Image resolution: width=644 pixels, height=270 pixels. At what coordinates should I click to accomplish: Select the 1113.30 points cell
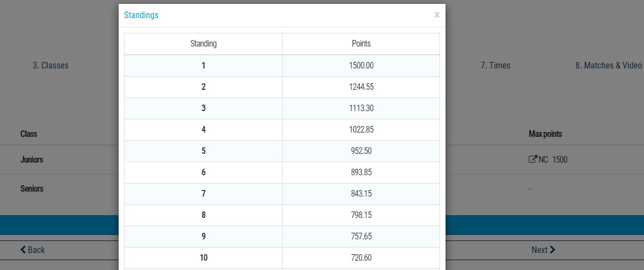coord(361,108)
